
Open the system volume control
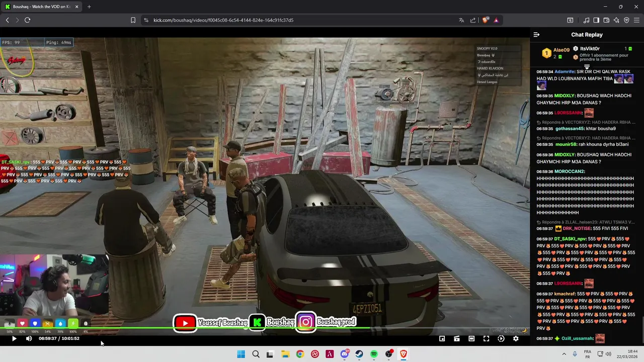[x=608, y=354]
